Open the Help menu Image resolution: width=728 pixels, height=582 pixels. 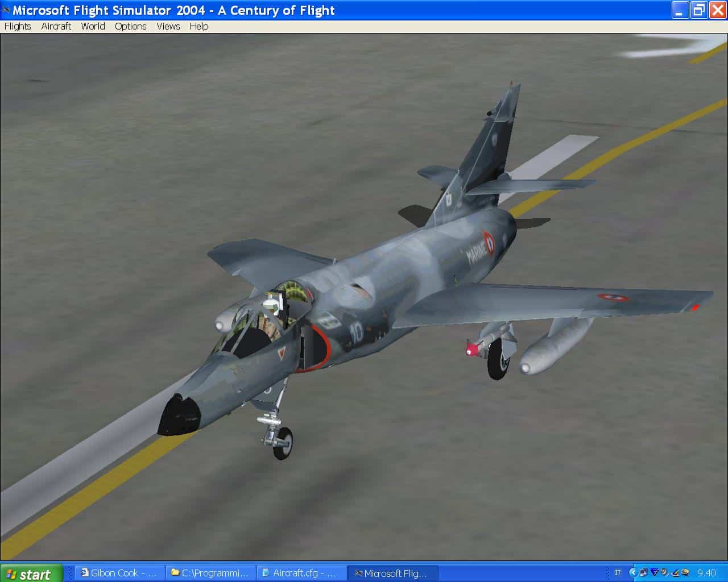[x=198, y=26]
